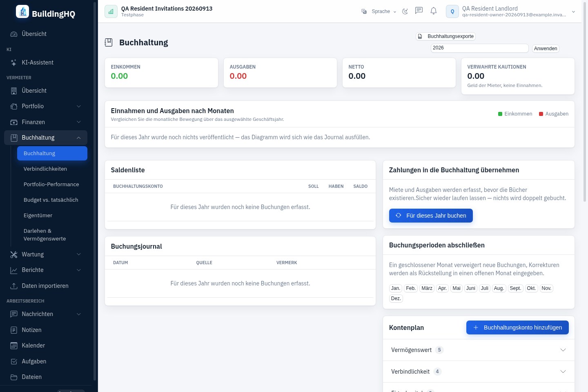This screenshot has width=588, height=392.
Task: Click the organization building icon in header
Action: point(111,11)
